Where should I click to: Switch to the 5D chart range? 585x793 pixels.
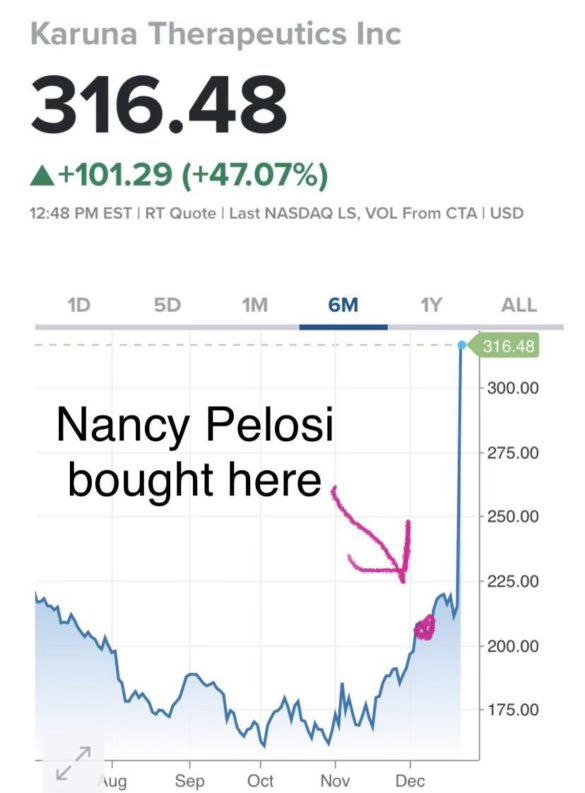click(x=167, y=305)
